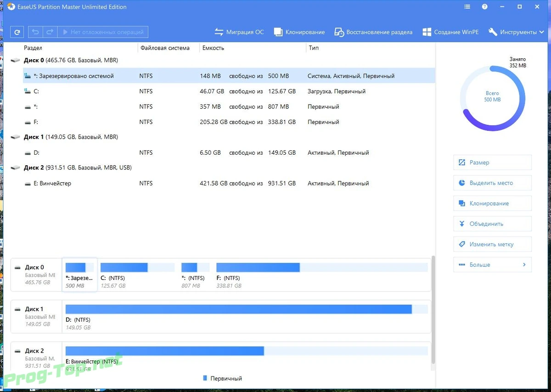Expand the Больше options
The height and width of the screenshot is (392, 551).
[x=492, y=265]
